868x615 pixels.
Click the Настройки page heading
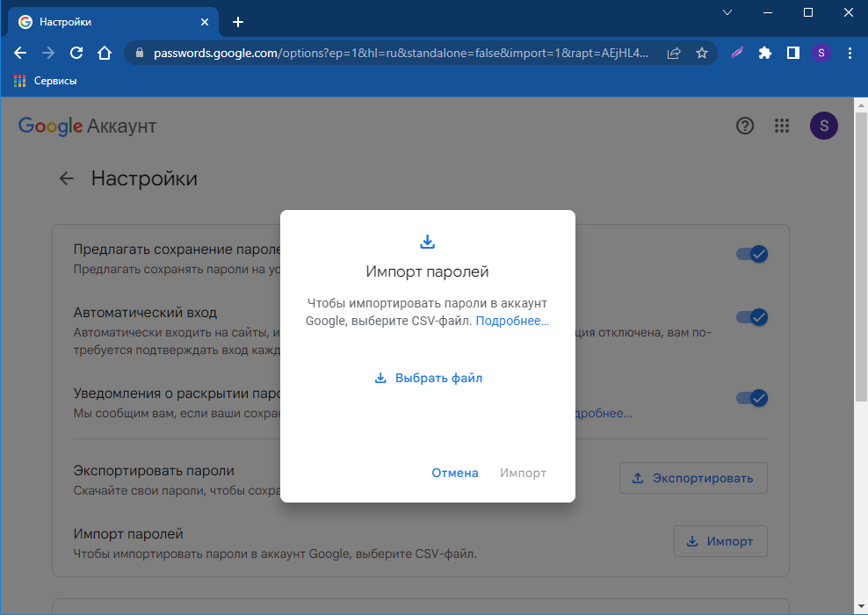(144, 178)
